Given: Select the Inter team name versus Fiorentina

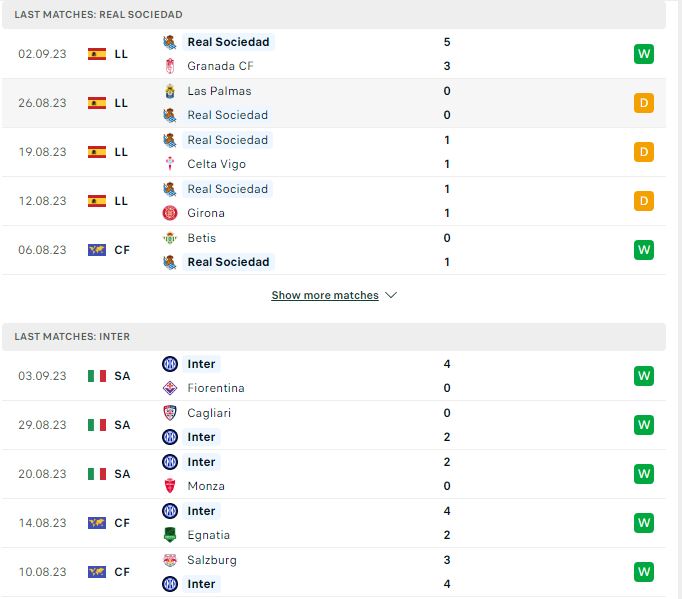Looking at the screenshot, I should [x=201, y=364].
